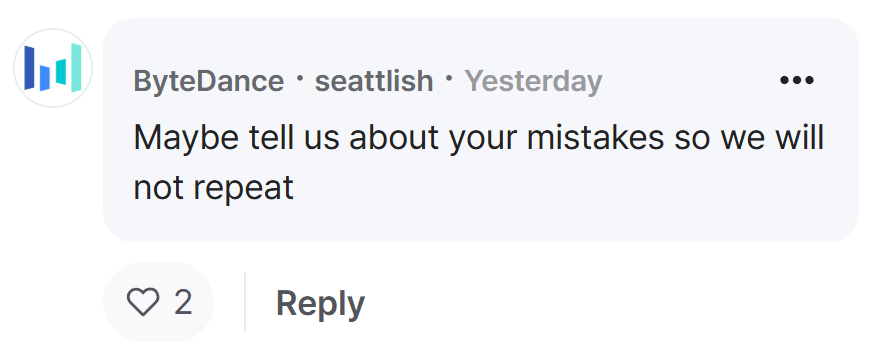Viewport: 875px width, 361px height.
Task: Click the dot separator before Yesterday
Action: [x=449, y=78]
